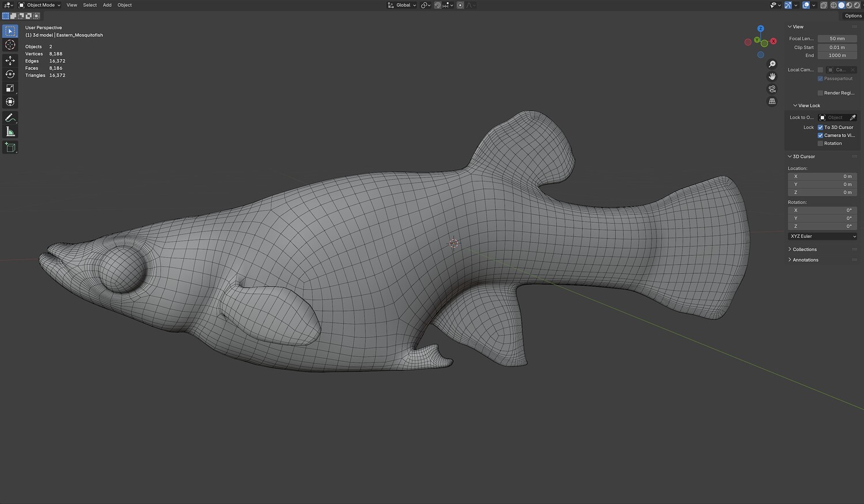The width and height of the screenshot is (864, 504).
Task: Enable the Local Camera checkbox
Action: 820,70
